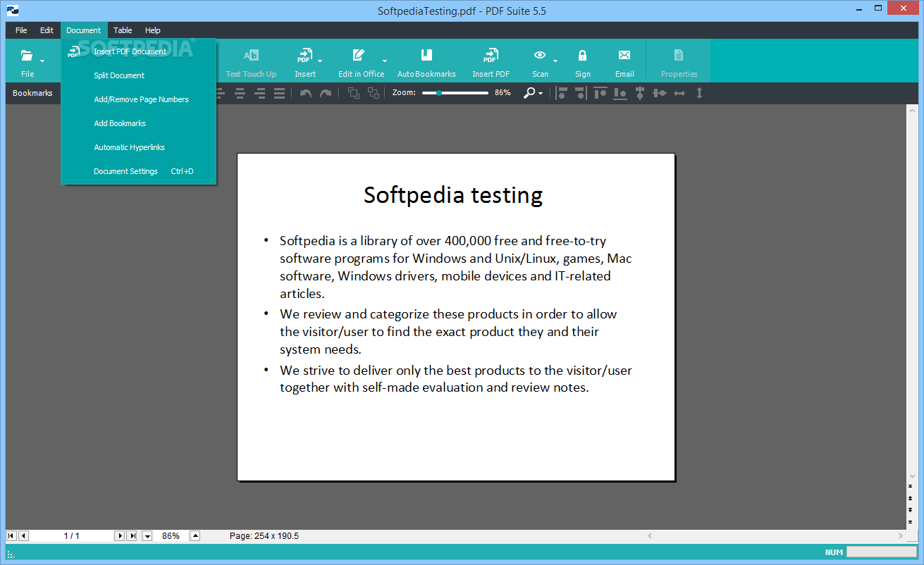Expand the File toolbar button dropdown arrow
The image size is (924, 565).
click(x=42, y=61)
